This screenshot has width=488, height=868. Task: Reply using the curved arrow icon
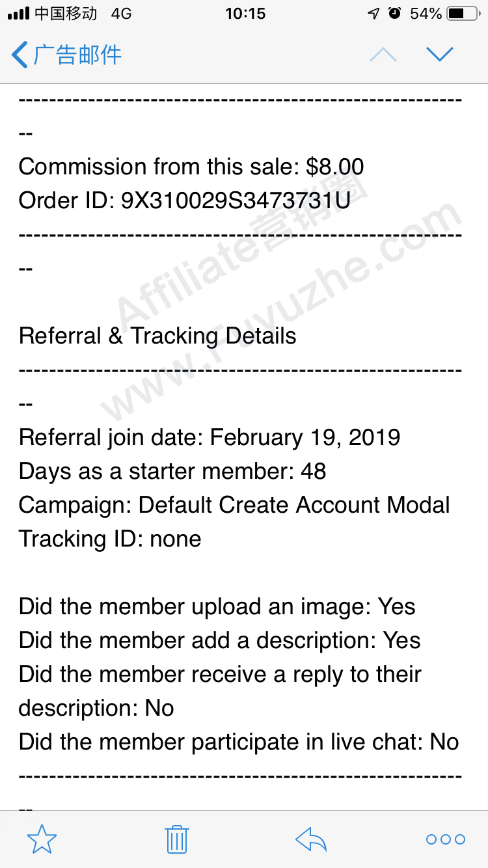311,839
